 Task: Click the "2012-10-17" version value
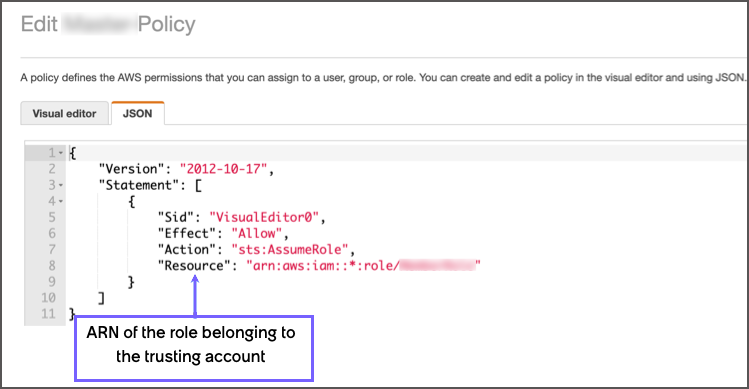click(223, 169)
